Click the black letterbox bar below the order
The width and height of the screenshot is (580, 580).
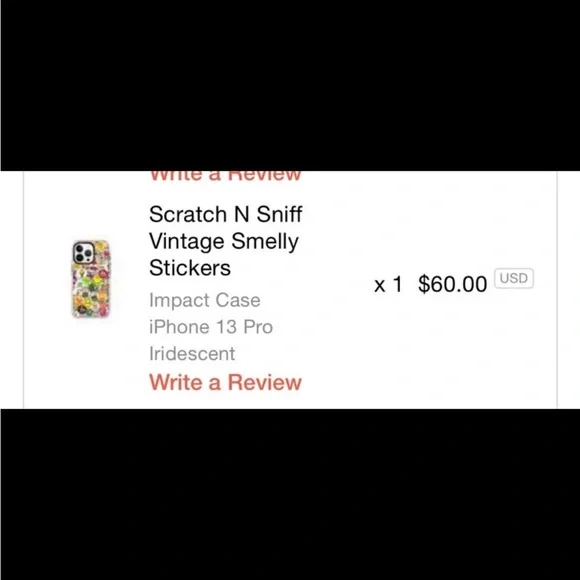(x=290, y=494)
